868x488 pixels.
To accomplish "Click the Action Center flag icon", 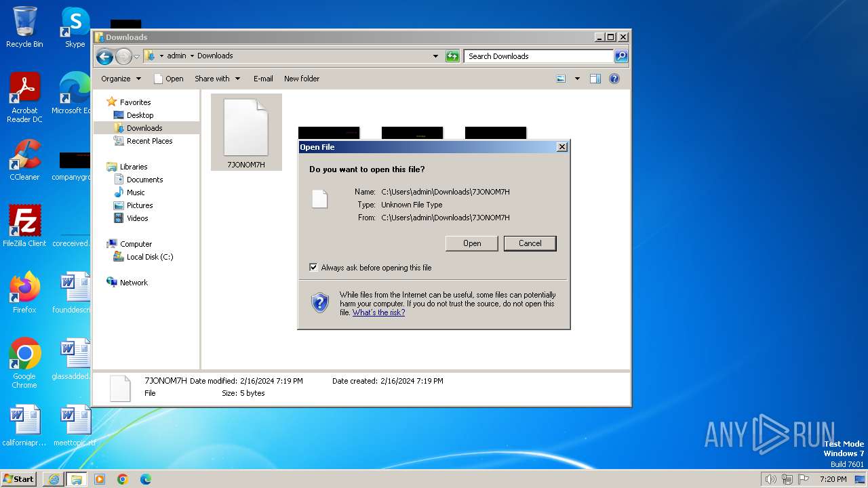I will 804,479.
